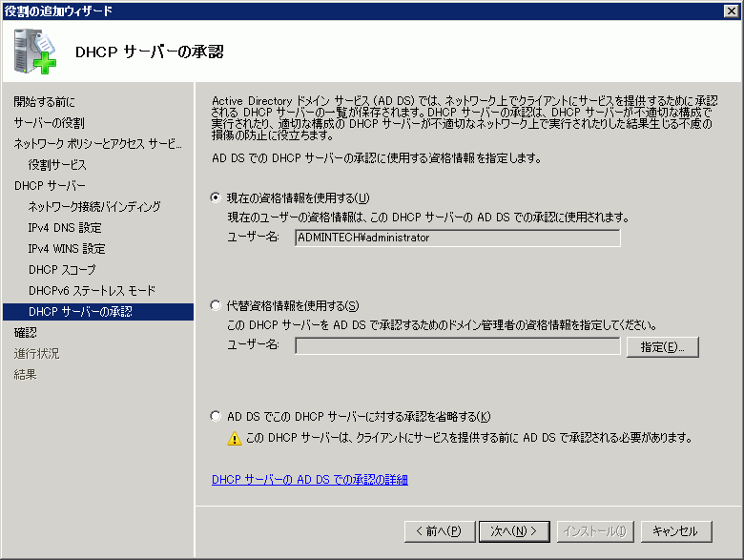The image size is (744, 560).
Task: Click the ADMINTECH¥administrator user name field
Action: pos(458,238)
